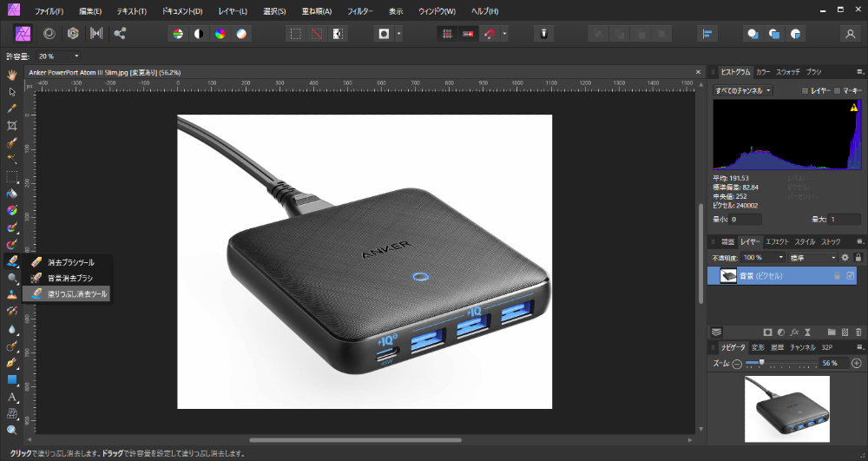Select the Move tool arrow

[x=11, y=92]
